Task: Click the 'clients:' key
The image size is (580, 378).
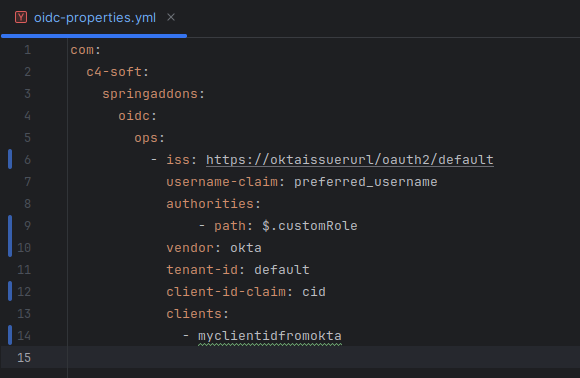Action: (198, 314)
